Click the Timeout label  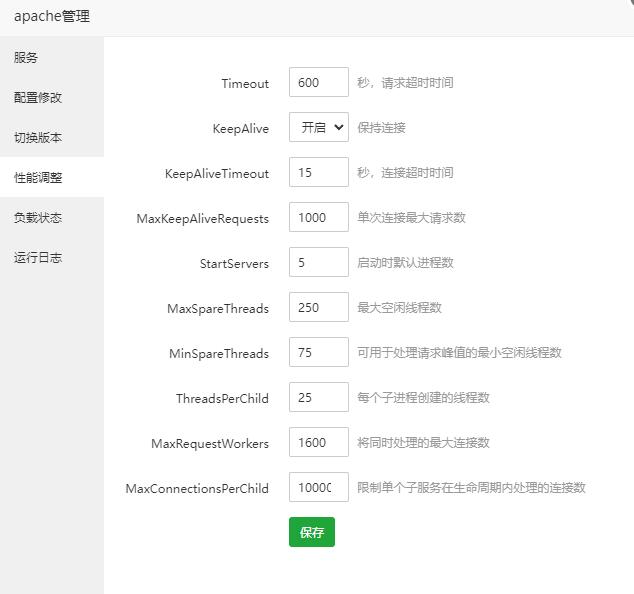coord(245,83)
